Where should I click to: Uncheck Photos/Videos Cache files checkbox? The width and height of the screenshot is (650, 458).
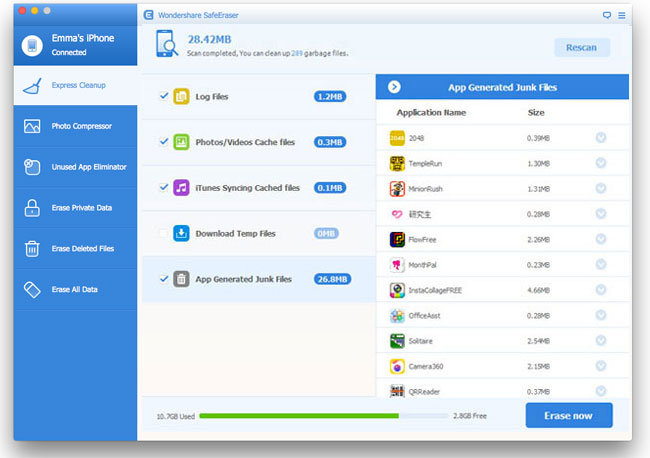coord(164,142)
